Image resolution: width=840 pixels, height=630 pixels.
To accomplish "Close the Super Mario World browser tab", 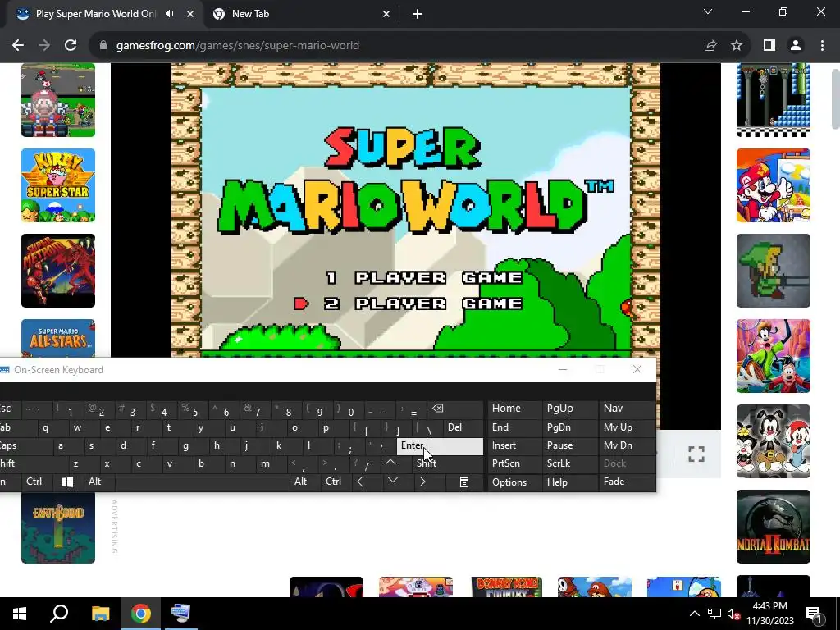I will [x=190, y=14].
